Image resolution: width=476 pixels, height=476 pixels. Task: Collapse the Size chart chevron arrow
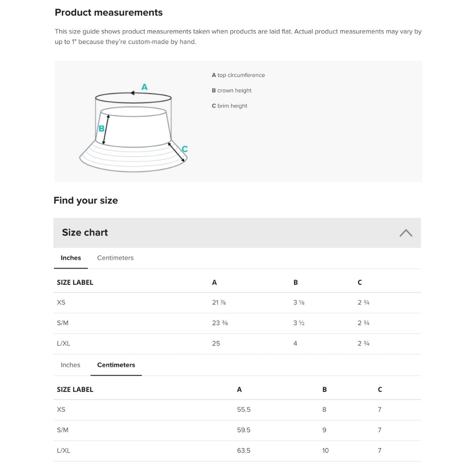405,233
